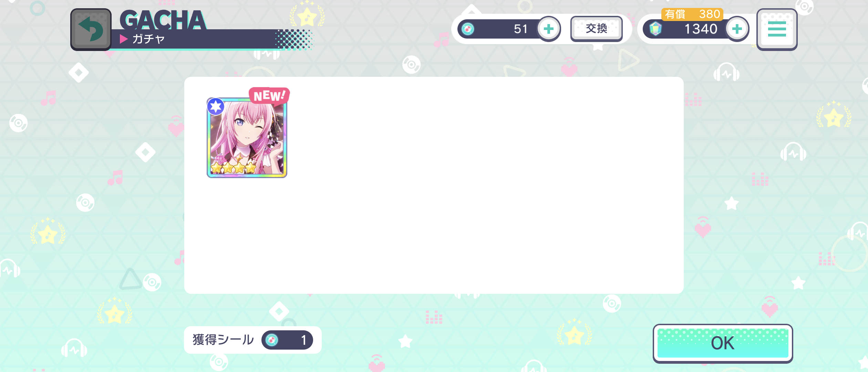Open the hamburger menu

[x=777, y=29]
